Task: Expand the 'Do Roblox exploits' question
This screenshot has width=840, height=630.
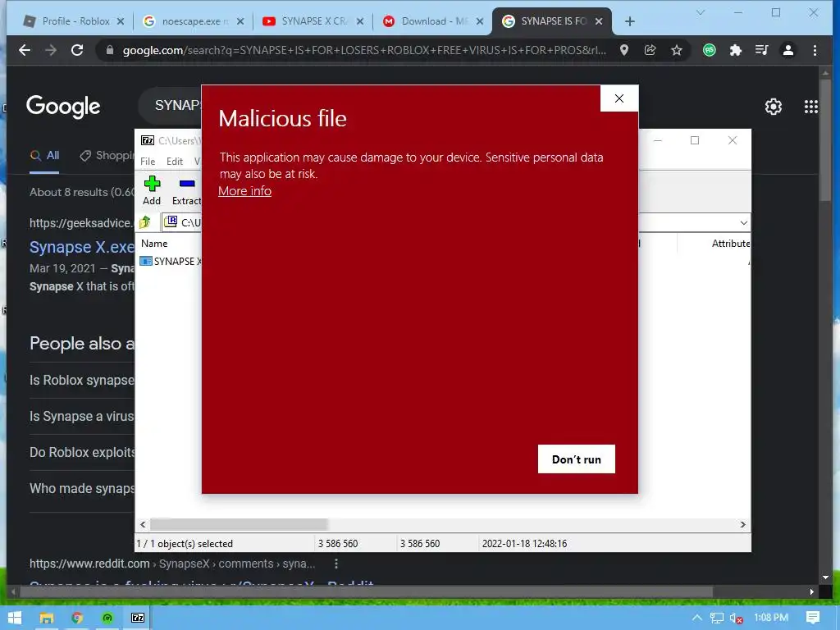Action: coord(82,452)
